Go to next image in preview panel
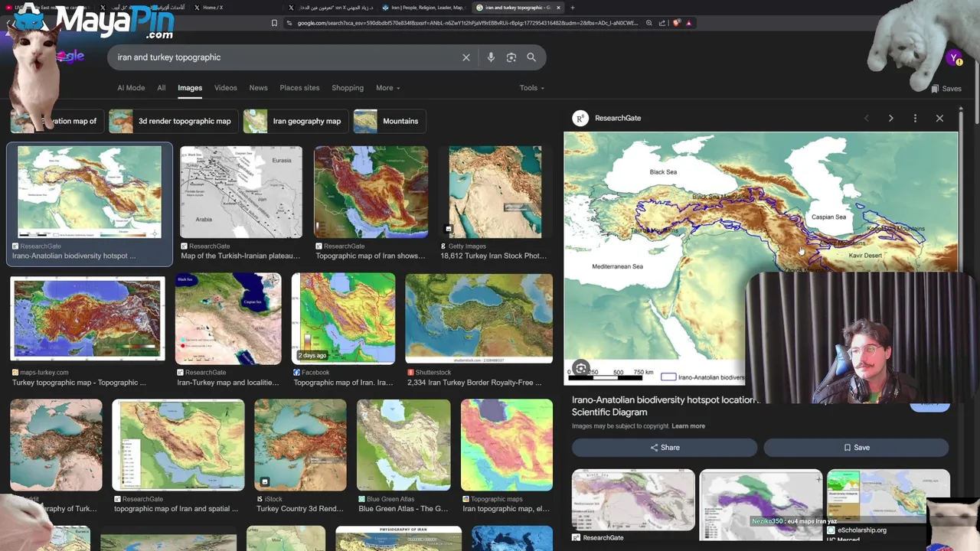The width and height of the screenshot is (980, 551). coord(890,118)
